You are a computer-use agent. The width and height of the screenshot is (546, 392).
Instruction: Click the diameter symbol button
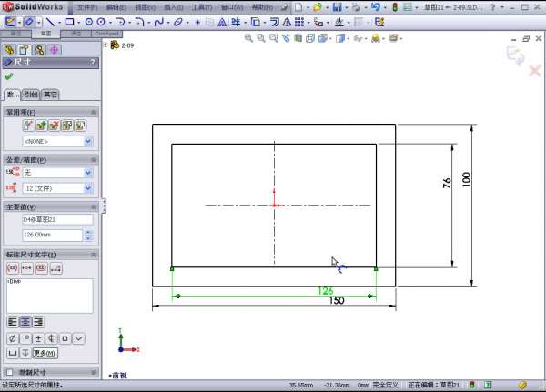click(x=12, y=338)
